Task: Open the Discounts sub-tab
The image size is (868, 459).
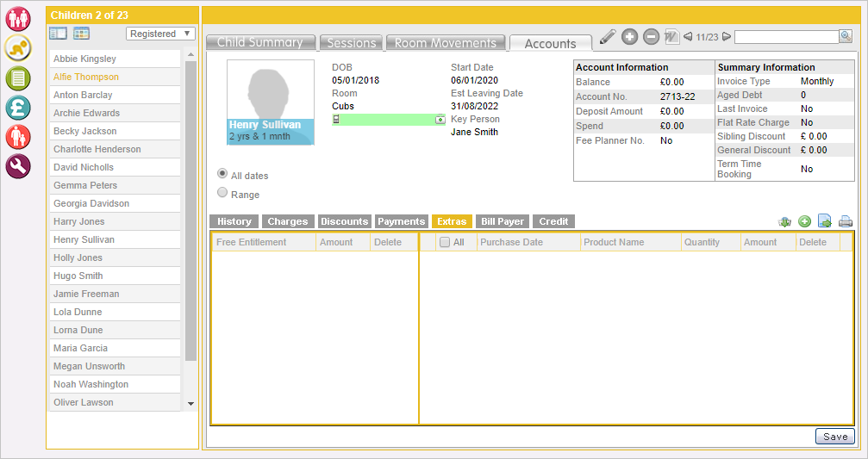Action: 344,221
